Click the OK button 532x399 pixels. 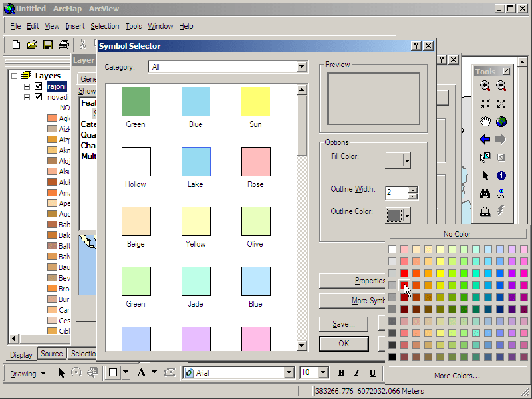click(344, 344)
